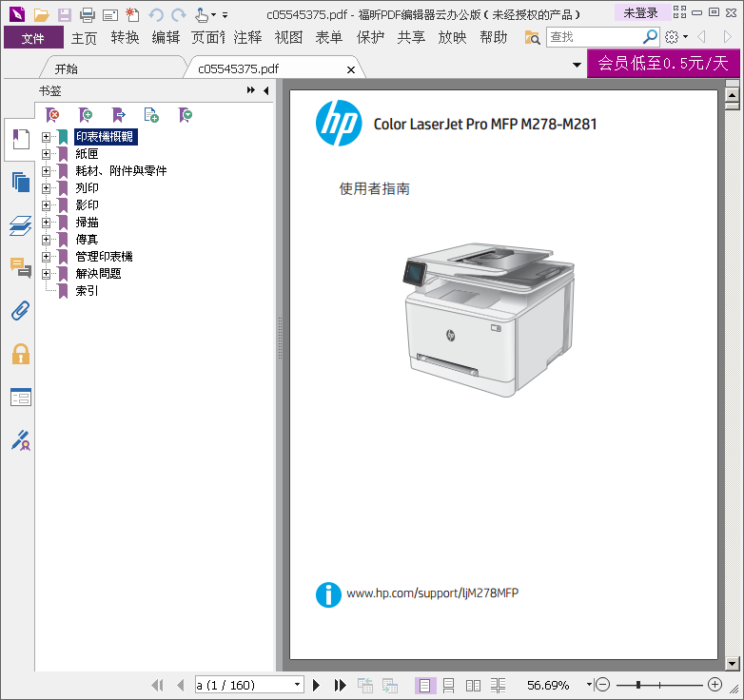Image resolution: width=744 pixels, height=700 pixels.
Task: Open the Layers sidebar icon
Action: tap(20, 225)
